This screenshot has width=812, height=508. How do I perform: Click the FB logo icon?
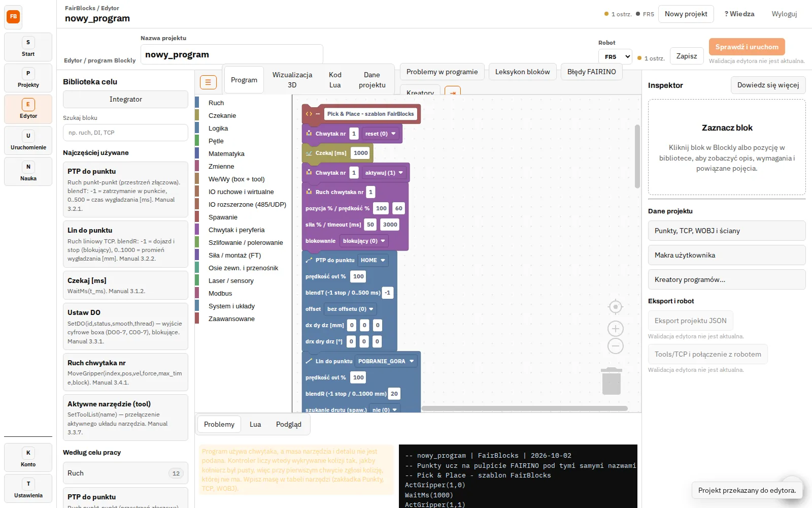pos(13,16)
